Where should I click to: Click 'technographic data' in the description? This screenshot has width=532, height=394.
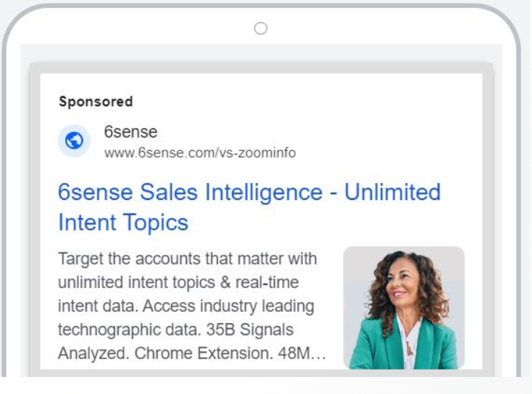[x=130, y=330]
